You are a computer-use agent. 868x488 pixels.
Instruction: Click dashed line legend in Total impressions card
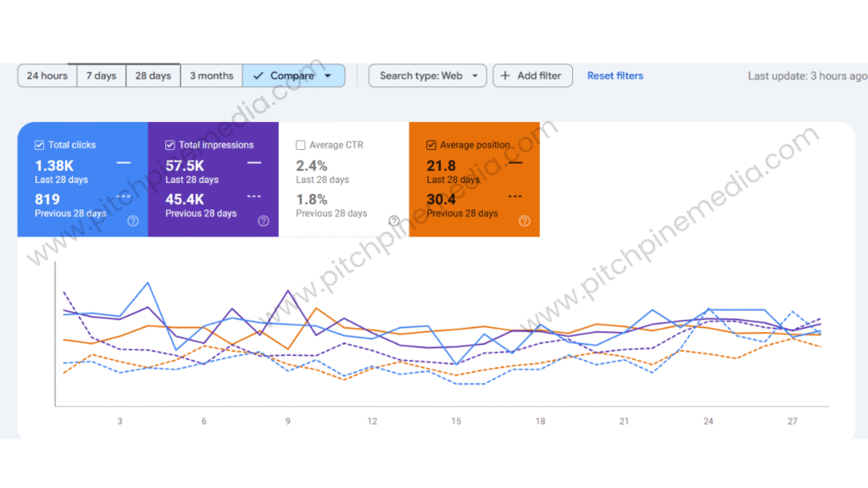(254, 197)
